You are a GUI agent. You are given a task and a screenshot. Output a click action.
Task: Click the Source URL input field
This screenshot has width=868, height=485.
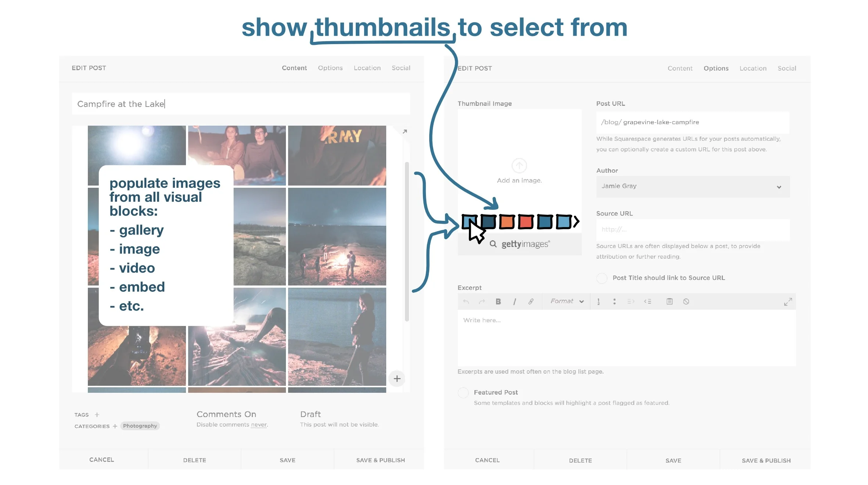click(x=693, y=230)
